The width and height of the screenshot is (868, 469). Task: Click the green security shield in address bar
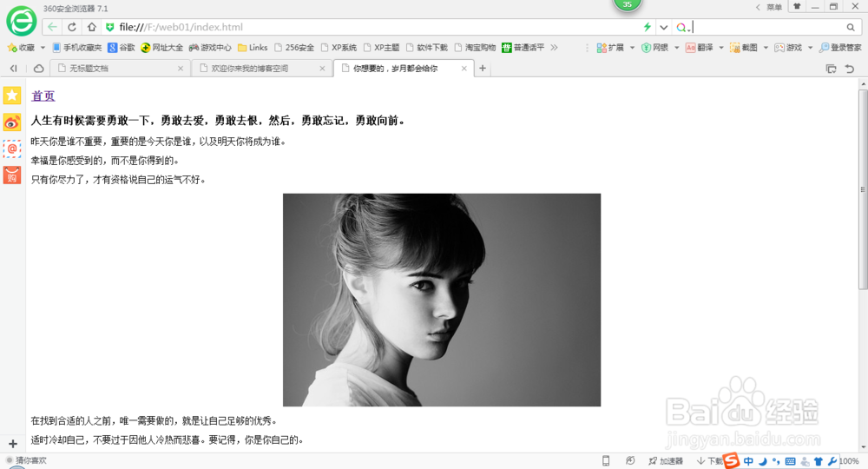tap(109, 27)
